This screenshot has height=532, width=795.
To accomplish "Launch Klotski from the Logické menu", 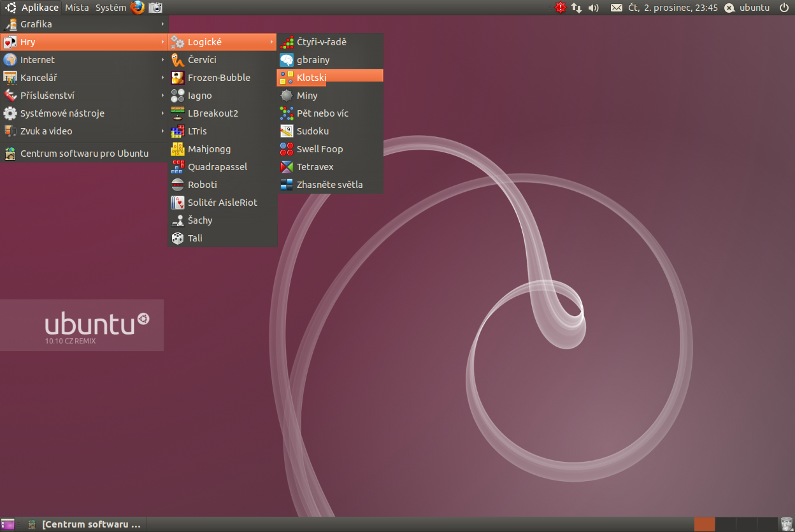I will [330, 78].
